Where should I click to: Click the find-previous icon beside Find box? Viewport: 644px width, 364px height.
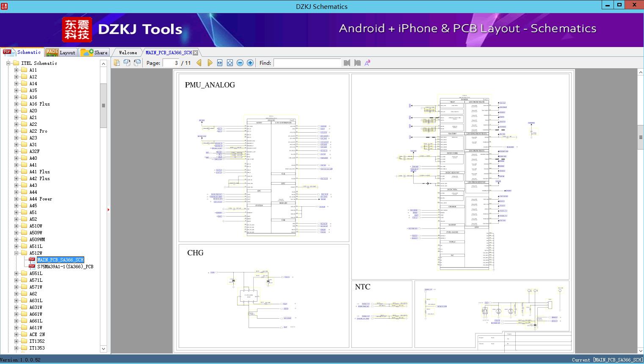[x=347, y=62]
